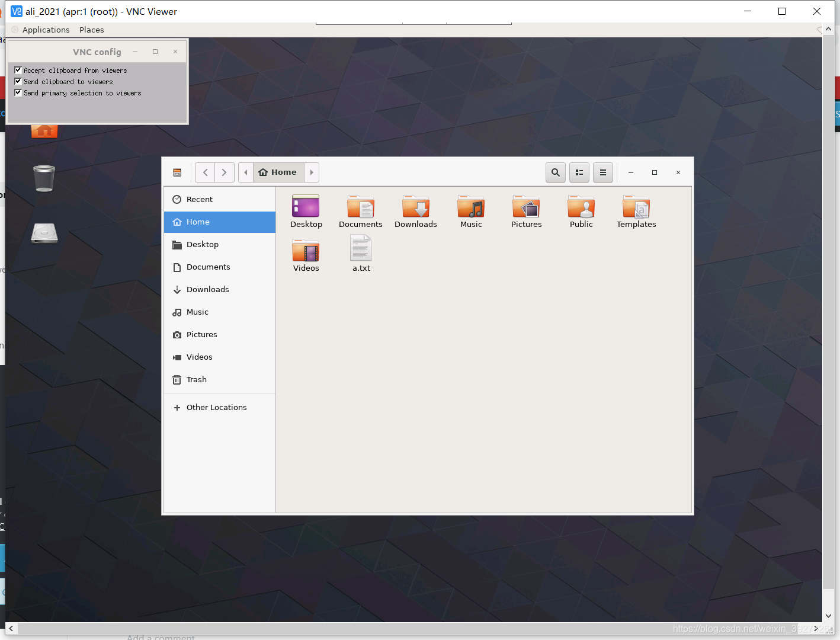Switch to list view icon
The width and height of the screenshot is (840, 640).
(579, 172)
